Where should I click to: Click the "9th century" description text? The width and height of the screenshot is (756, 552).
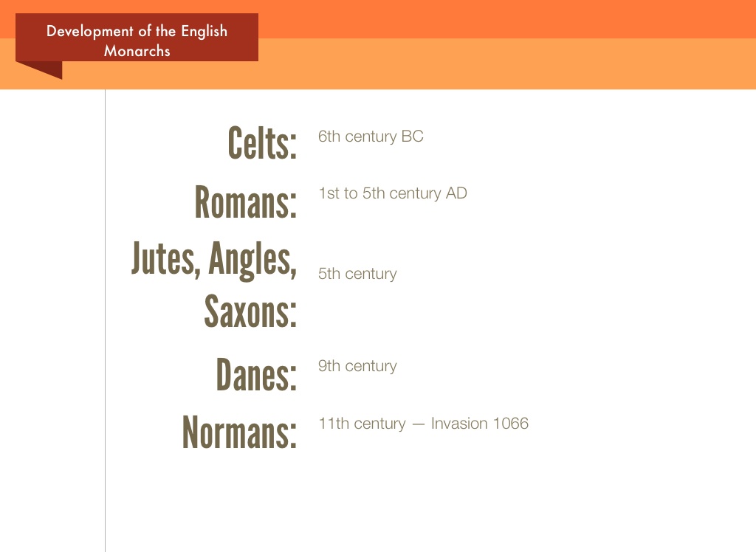(357, 366)
